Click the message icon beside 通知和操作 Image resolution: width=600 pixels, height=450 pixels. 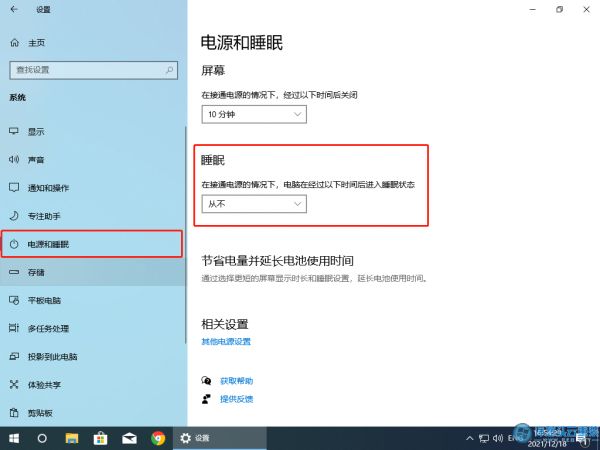[14, 188]
